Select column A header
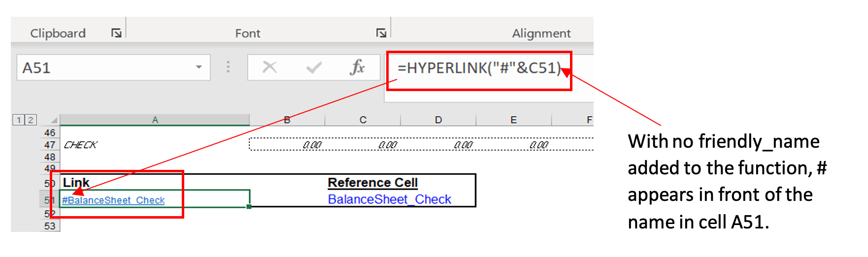The image size is (868, 257). click(155, 120)
